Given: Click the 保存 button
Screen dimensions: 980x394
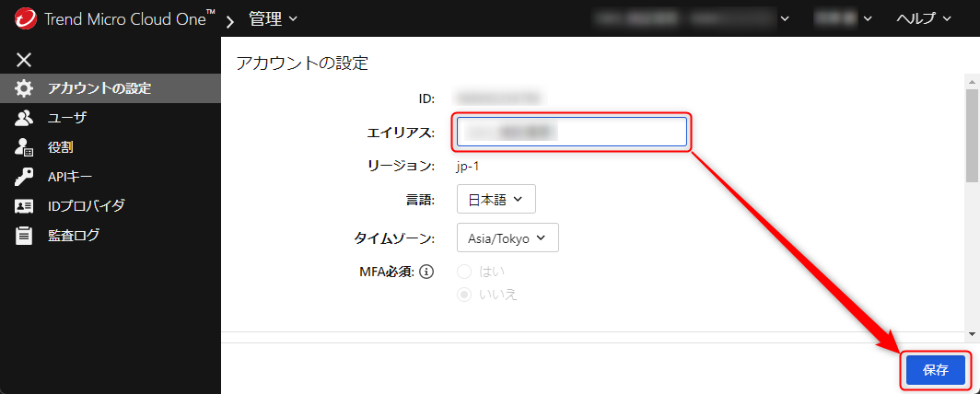Looking at the screenshot, I should [936, 370].
